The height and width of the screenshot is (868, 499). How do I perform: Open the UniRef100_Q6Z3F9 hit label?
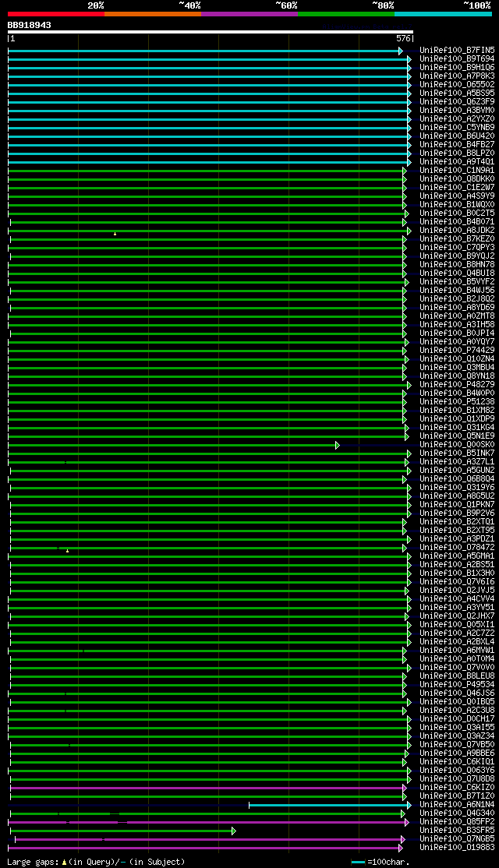457,102
